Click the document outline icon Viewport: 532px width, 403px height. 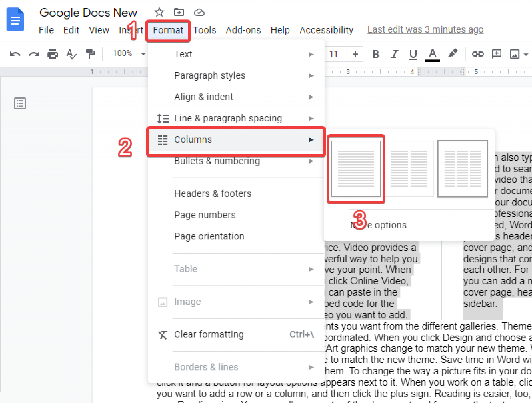click(x=19, y=103)
